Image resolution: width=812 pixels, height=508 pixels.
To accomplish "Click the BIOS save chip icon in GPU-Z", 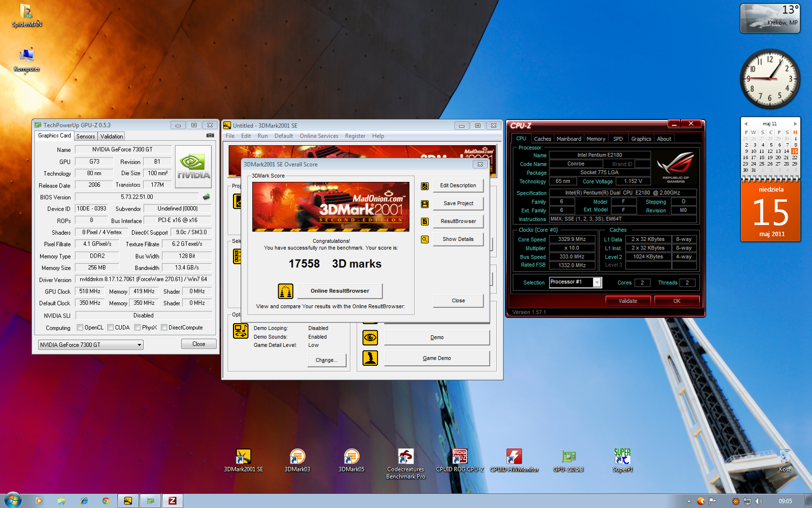I will point(207,197).
